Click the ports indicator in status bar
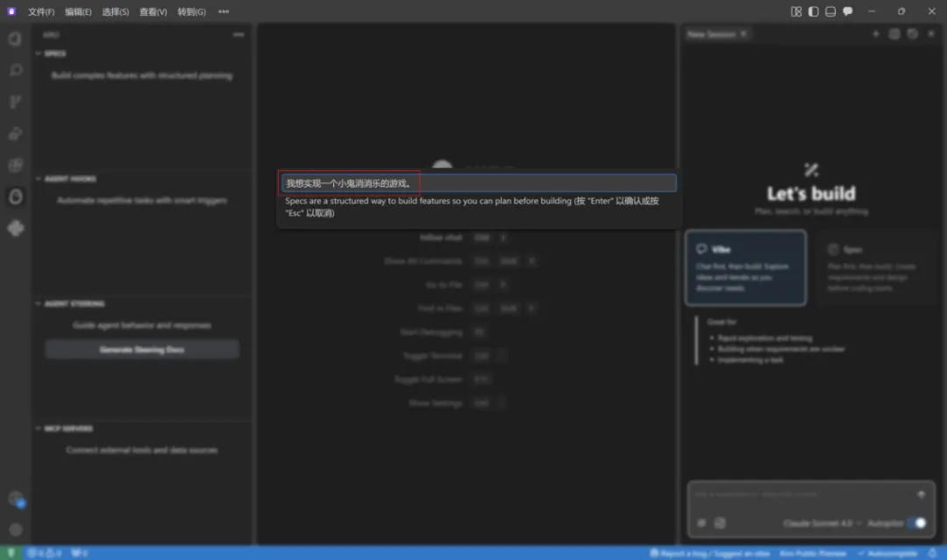The width and height of the screenshot is (947, 560). click(79, 553)
